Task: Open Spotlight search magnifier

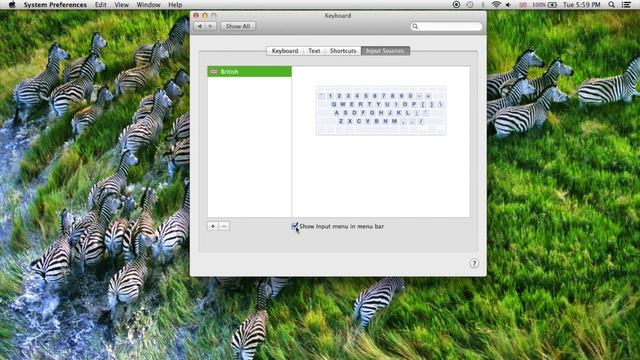Action: pos(611,5)
